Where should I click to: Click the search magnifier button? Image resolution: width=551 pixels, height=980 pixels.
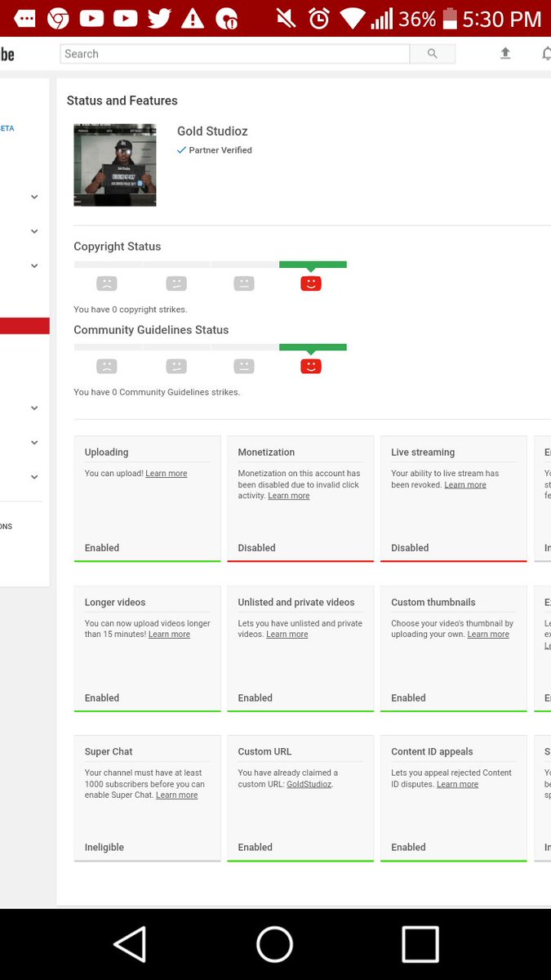click(433, 54)
